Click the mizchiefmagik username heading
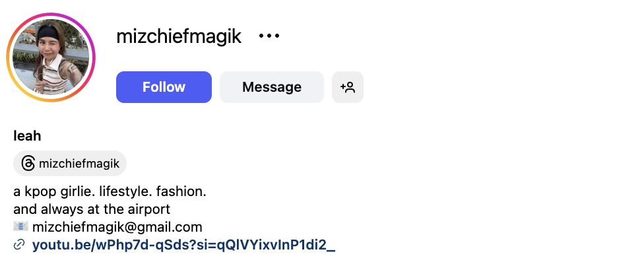 coord(179,36)
